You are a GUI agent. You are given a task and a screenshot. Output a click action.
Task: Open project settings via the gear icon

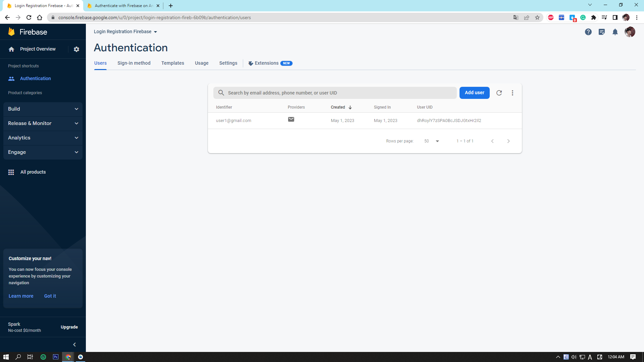[x=76, y=49]
